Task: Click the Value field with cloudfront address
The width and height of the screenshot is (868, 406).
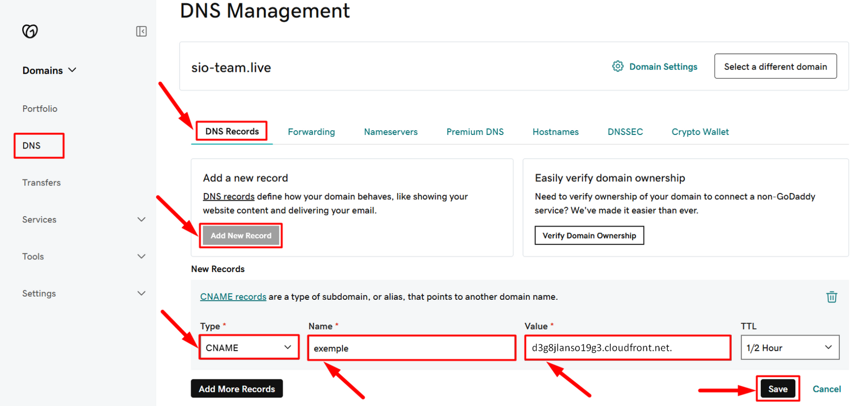Action: click(627, 347)
